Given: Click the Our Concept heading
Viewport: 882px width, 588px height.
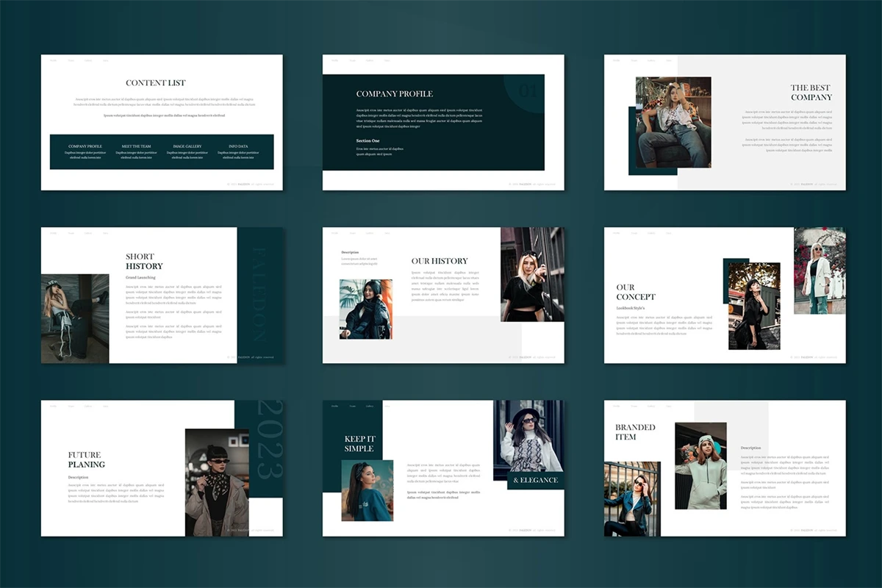Looking at the screenshot, I should coord(636,292).
